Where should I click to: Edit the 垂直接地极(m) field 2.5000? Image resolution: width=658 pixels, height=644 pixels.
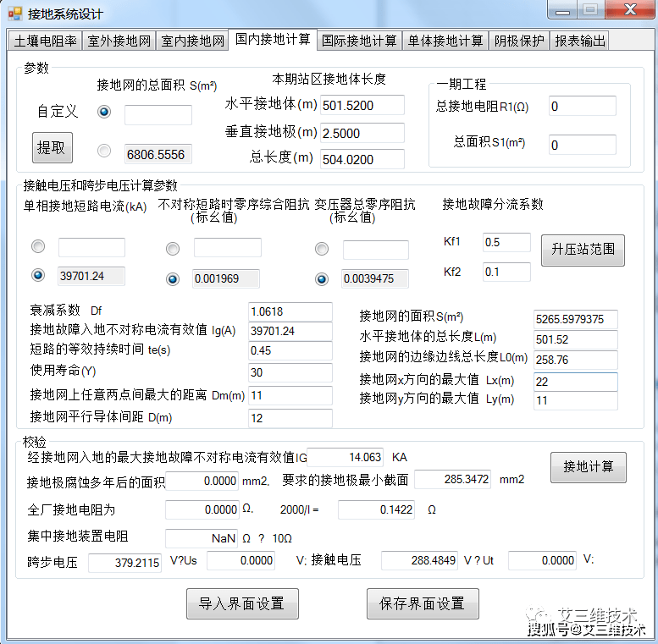[362, 133]
